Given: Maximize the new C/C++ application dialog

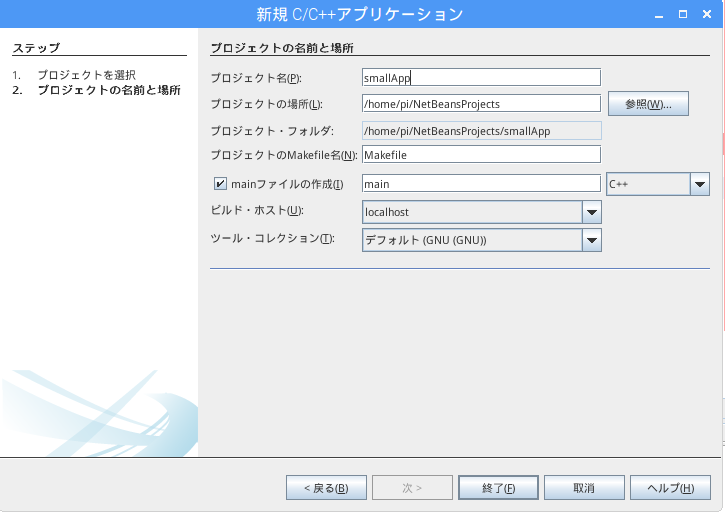Looking at the screenshot, I should tap(683, 14).
